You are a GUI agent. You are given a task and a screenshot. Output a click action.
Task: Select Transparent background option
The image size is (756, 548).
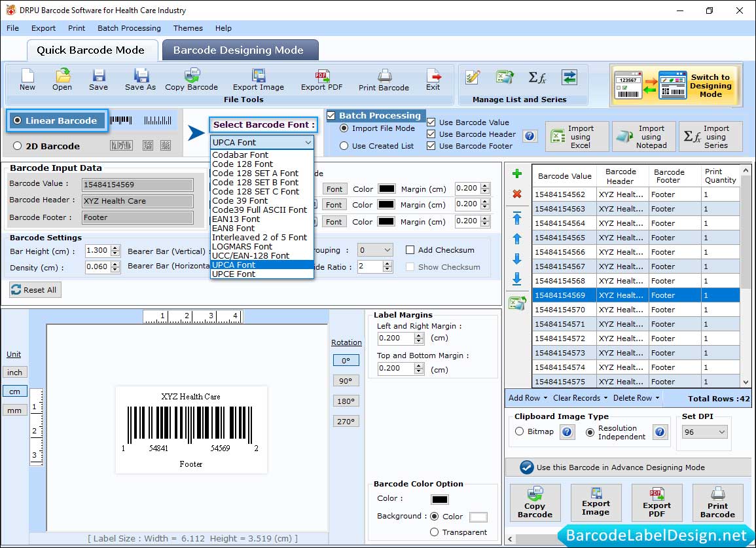pos(434,532)
